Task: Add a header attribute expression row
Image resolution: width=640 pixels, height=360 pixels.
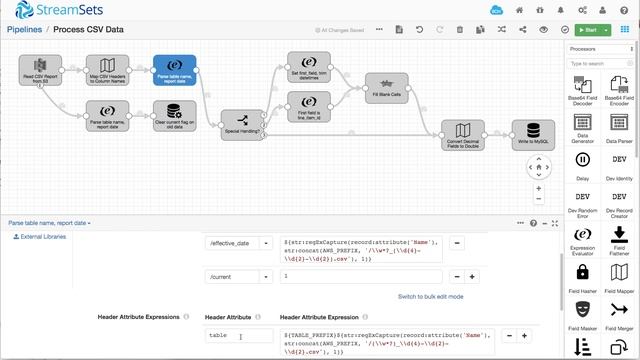Action: (524, 336)
